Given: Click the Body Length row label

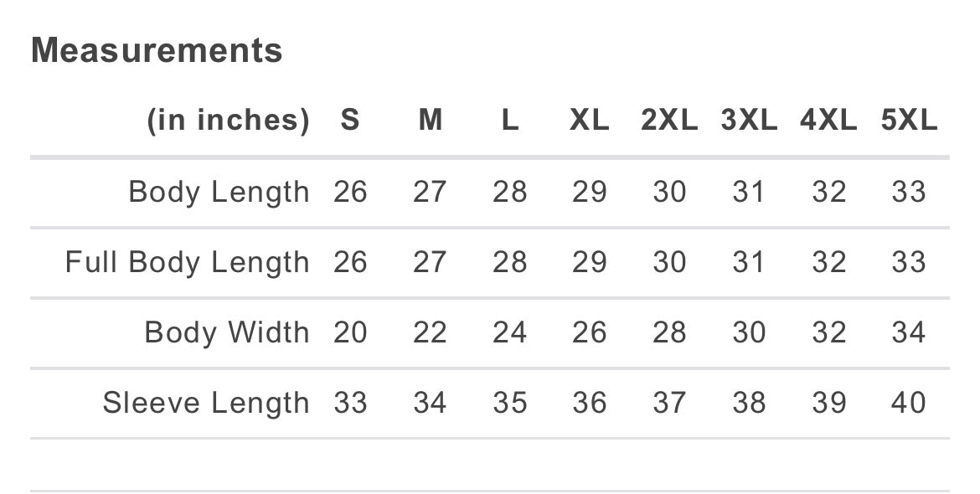Looking at the screenshot, I should (219, 193).
